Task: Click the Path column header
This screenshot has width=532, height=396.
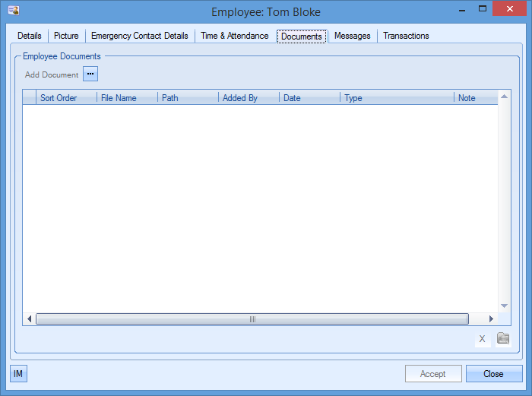Action: [188, 98]
